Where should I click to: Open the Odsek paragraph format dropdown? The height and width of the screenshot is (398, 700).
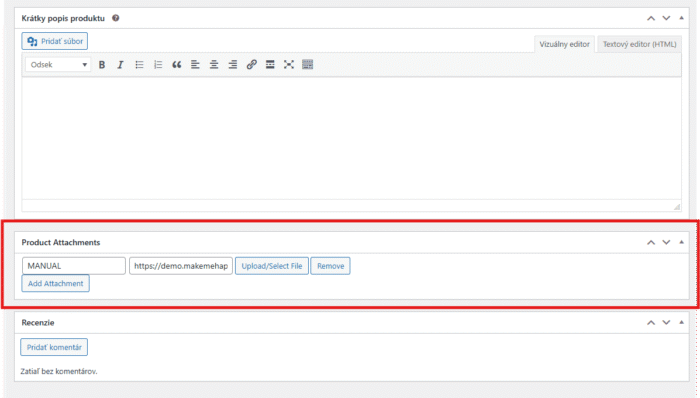click(58, 65)
